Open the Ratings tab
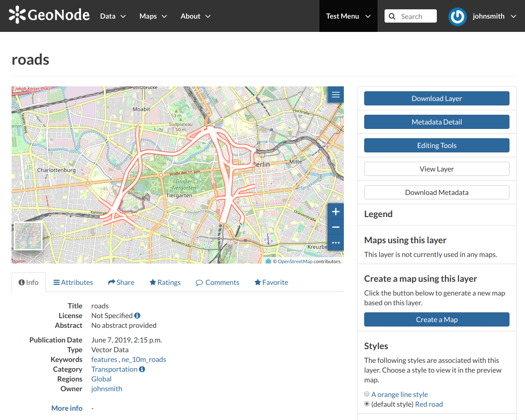Image resolution: width=525 pixels, height=420 pixels. tap(165, 282)
